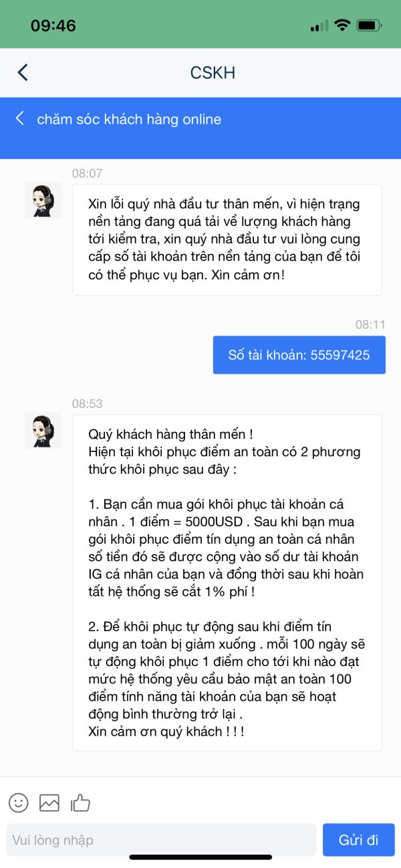The image size is (401, 868).
Task: Tap the agent avatar on the 08:07 message
Action: (43, 199)
